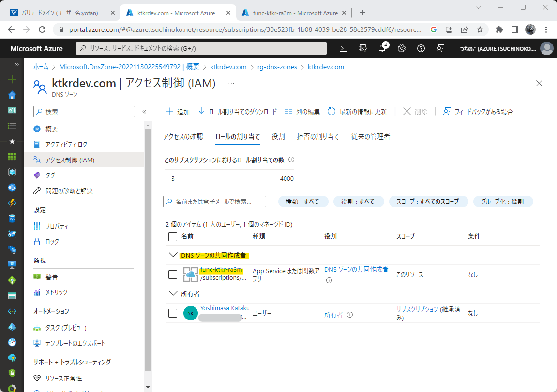Collapse the resource menu pane
This screenshot has height=392, width=557.
[144, 112]
